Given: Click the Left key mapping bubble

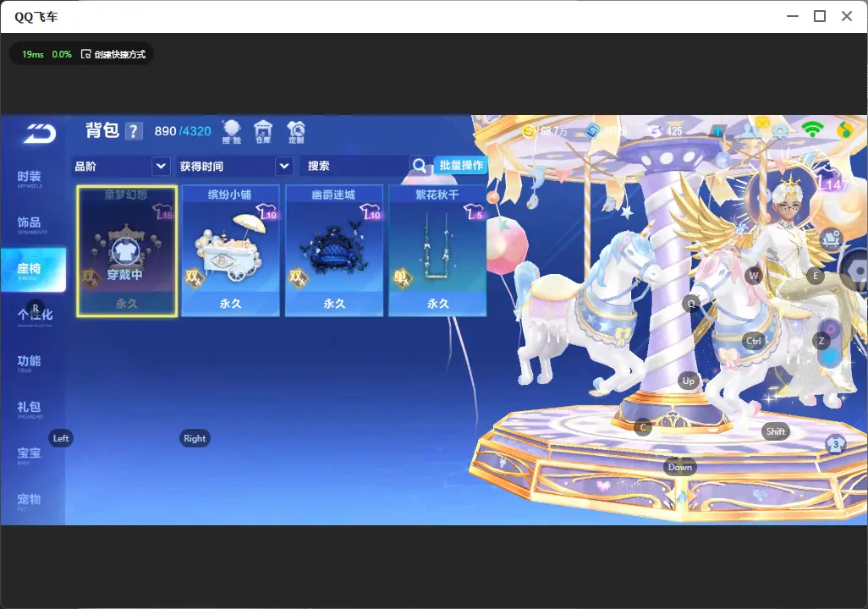Looking at the screenshot, I should (61, 438).
